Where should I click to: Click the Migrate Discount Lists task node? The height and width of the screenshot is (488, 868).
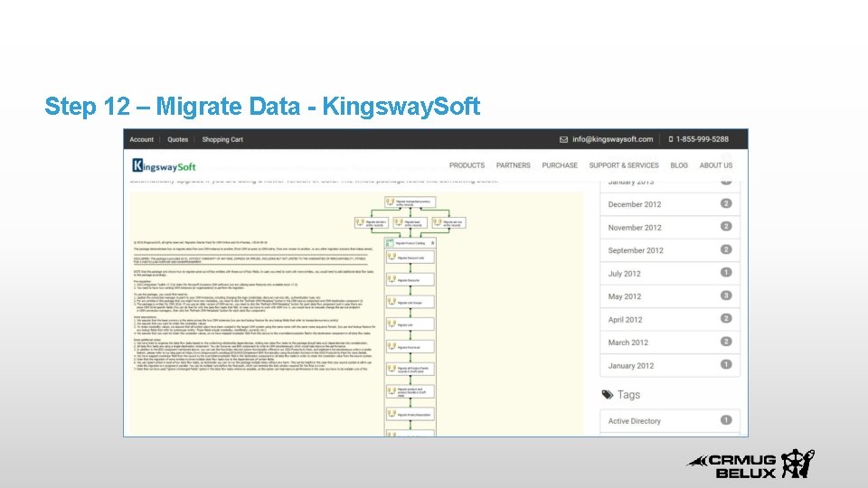click(410, 258)
